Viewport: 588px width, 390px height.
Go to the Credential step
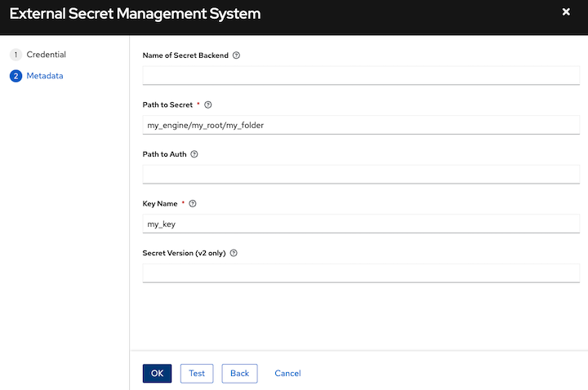(x=46, y=55)
